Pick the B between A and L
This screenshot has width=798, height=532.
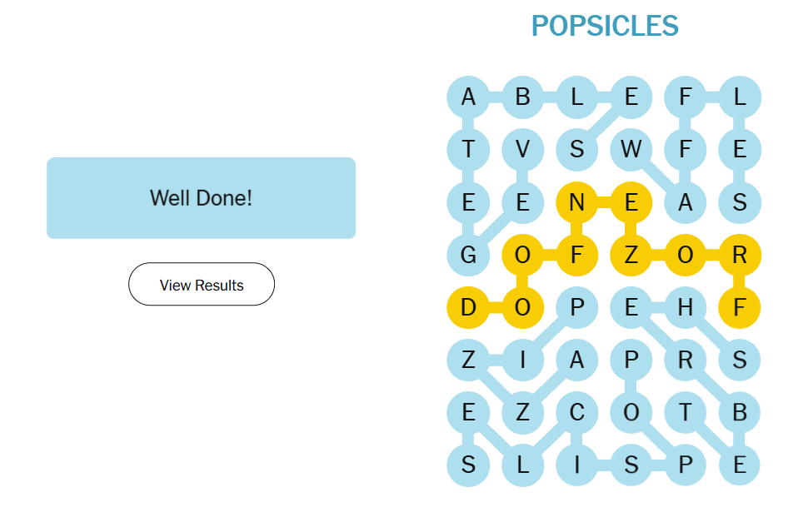522,97
